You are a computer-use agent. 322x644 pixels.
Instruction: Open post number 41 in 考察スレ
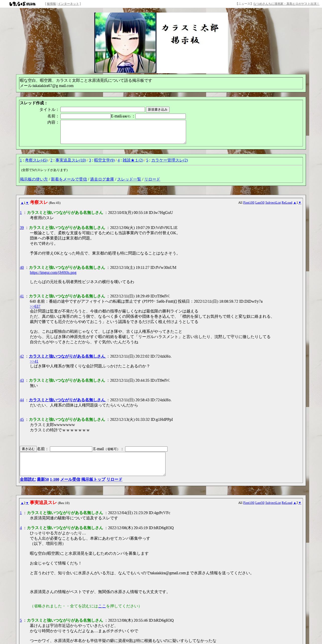tap(22, 296)
